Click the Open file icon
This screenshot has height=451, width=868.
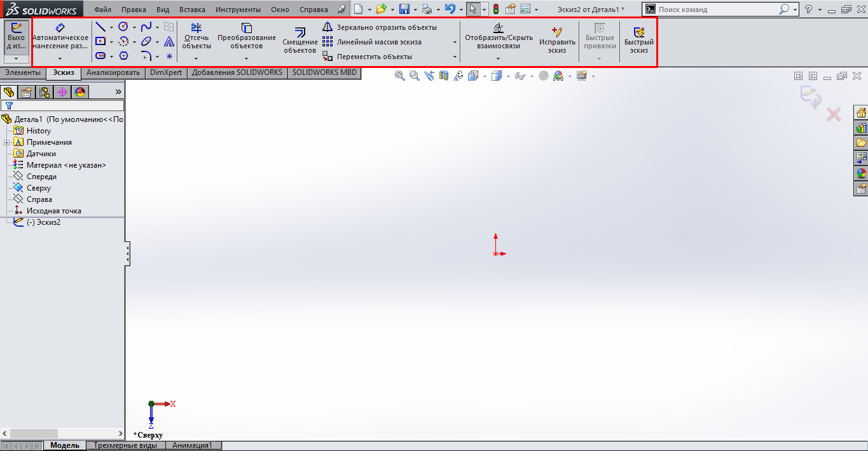[381, 10]
